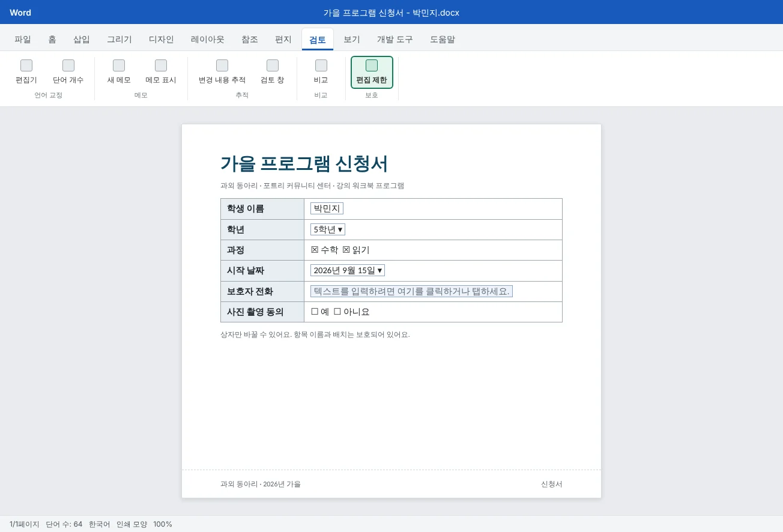
Task: Click the 단어 개수 word count icon
Action: [x=68, y=65]
